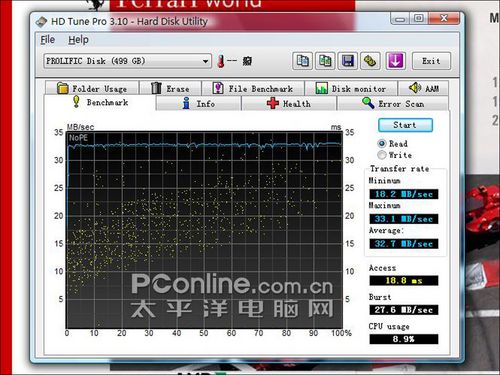Viewport: 500px width, 375px height.
Task: Click the Info tab icon
Action: (x=186, y=103)
